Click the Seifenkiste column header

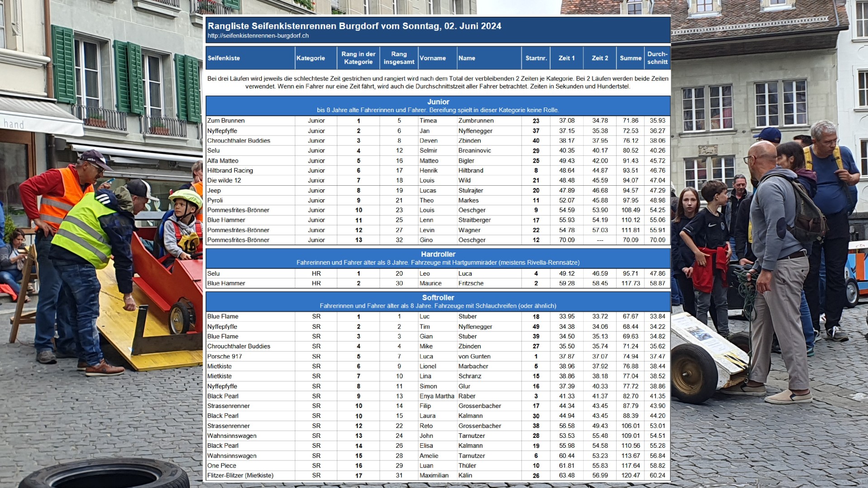[x=224, y=58]
